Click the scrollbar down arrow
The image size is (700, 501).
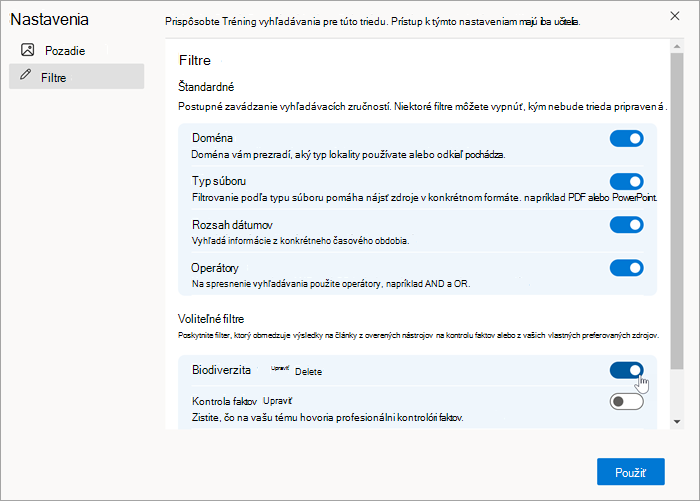pos(677,422)
